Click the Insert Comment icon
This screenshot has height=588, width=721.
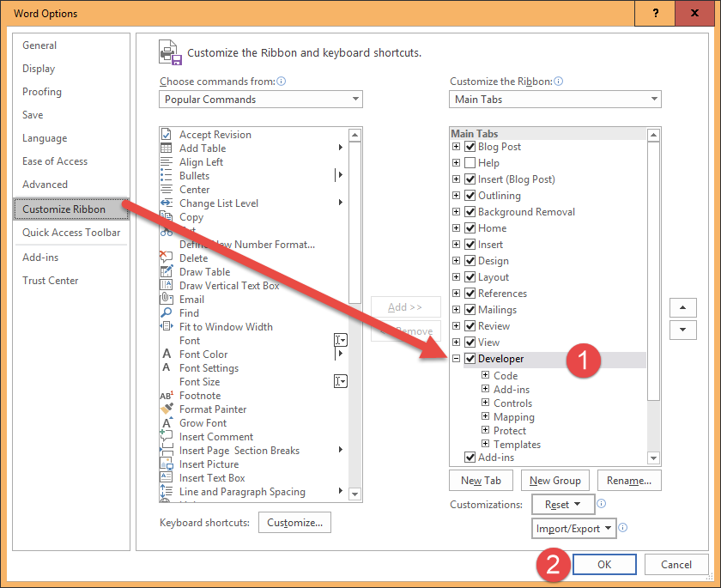pyautogui.click(x=166, y=435)
